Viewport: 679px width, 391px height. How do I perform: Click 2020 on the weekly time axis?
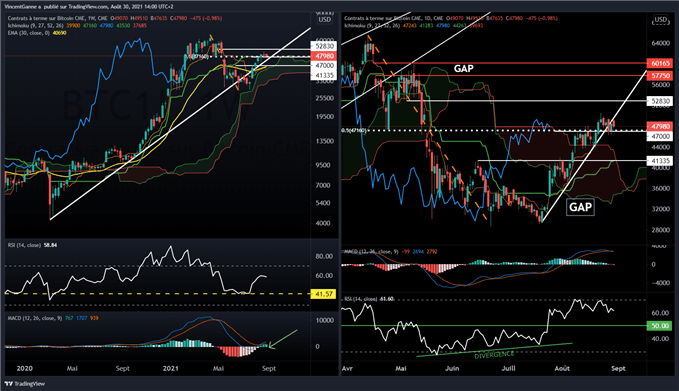point(24,368)
